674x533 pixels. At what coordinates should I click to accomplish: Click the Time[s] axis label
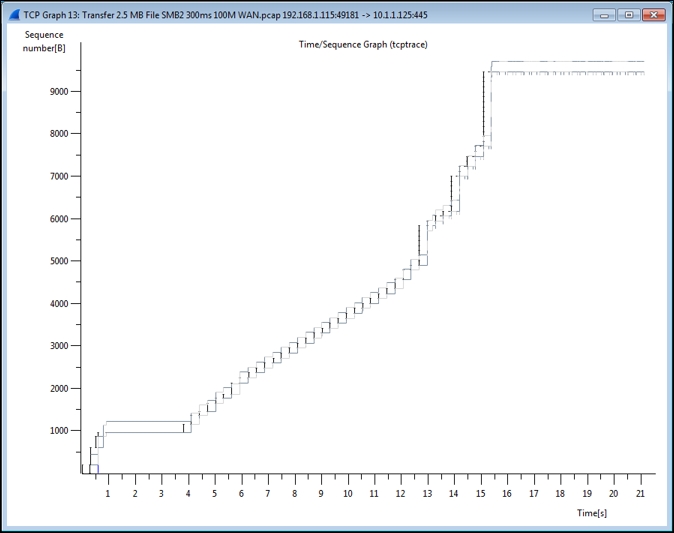click(x=592, y=513)
